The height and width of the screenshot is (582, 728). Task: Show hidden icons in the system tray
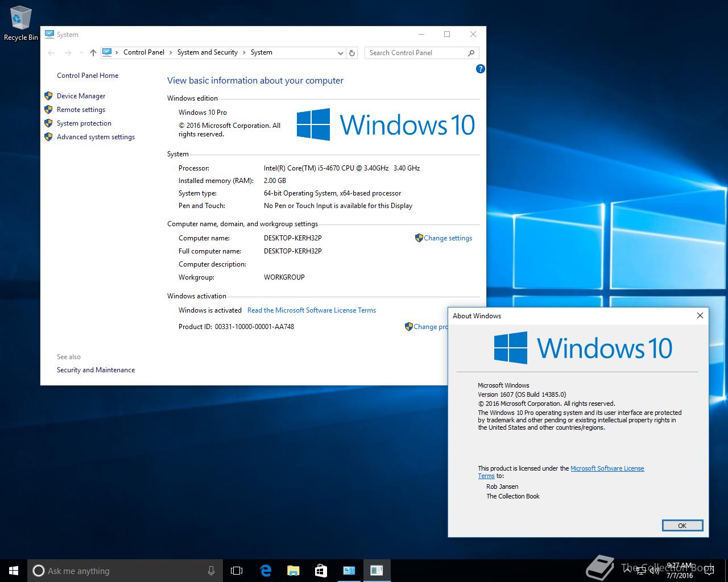tap(627, 571)
